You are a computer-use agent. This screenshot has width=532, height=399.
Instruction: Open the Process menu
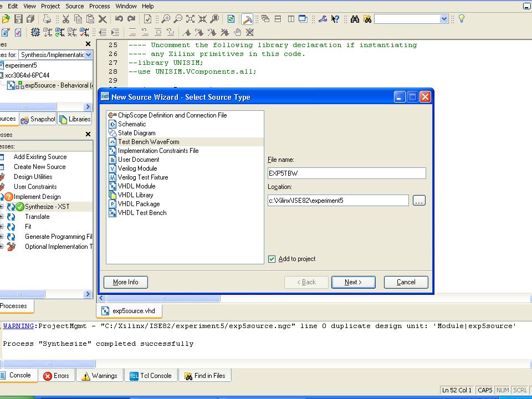[99, 6]
